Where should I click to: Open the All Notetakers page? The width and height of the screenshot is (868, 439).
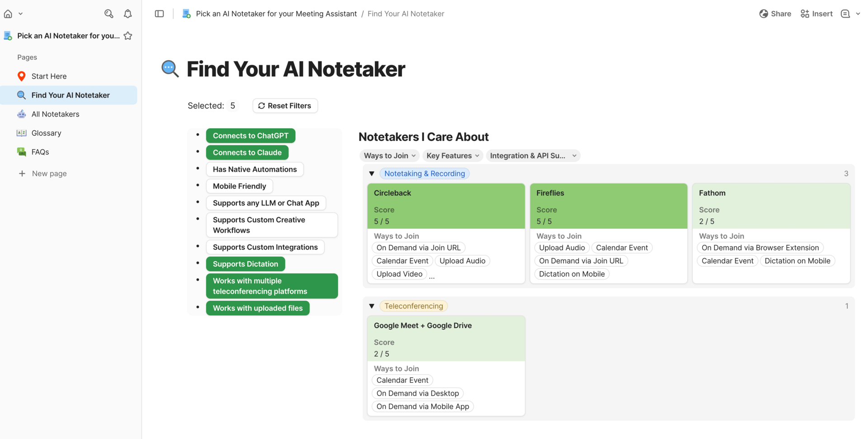tap(55, 114)
